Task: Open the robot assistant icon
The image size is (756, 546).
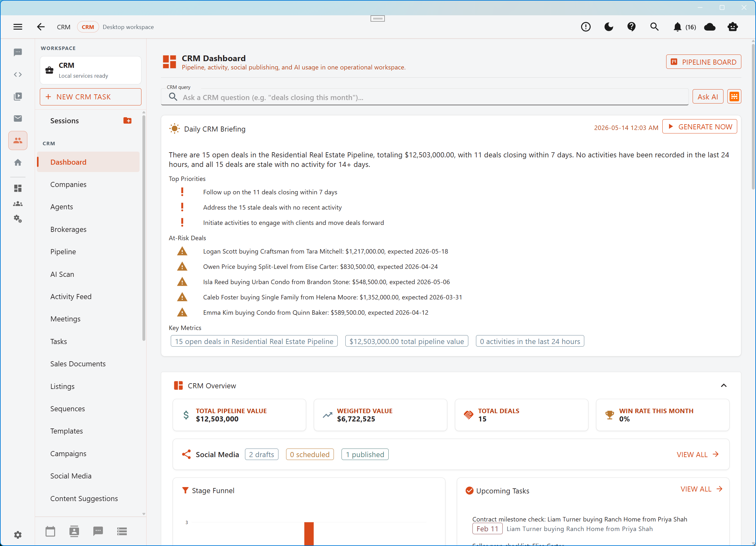Action: [x=733, y=27]
